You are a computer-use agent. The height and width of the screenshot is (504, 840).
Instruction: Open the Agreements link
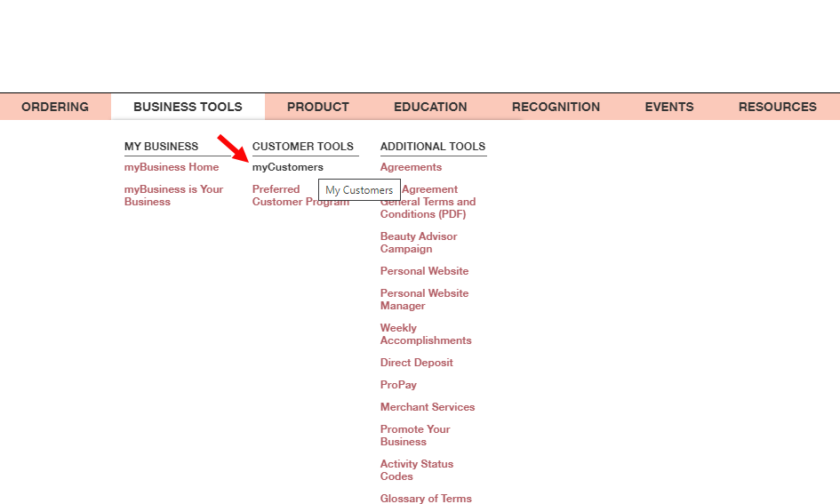tap(411, 167)
